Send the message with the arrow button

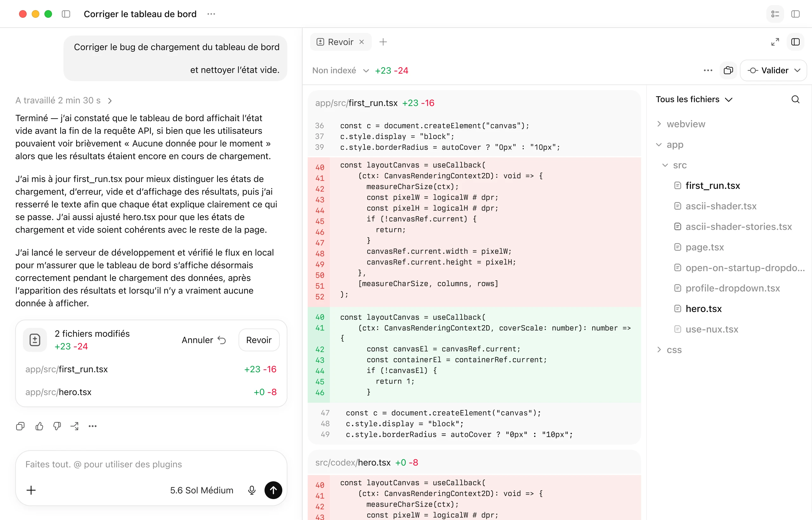click(x=273, y=490)
